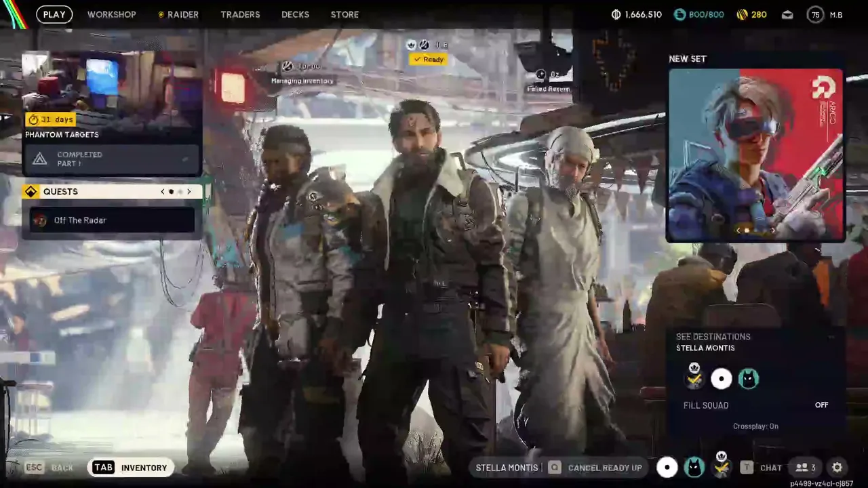Screen dimensions: 868x488
Task: Click the NEW SET heading
Action: (688, 59)
